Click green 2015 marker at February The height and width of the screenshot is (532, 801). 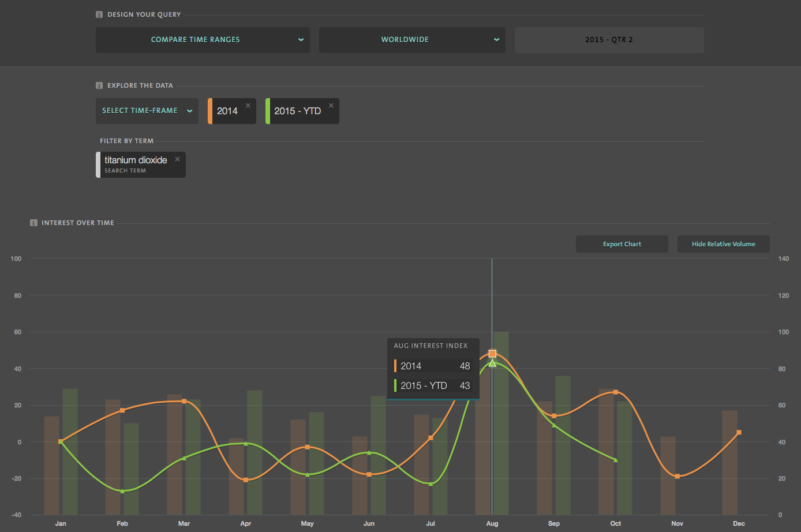(x=122, y=491)
